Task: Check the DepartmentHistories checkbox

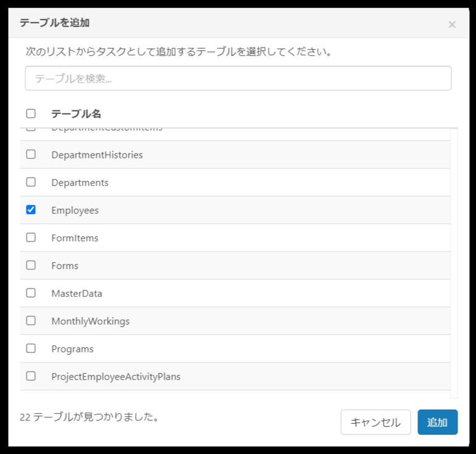Action: (x=31, y=155)
